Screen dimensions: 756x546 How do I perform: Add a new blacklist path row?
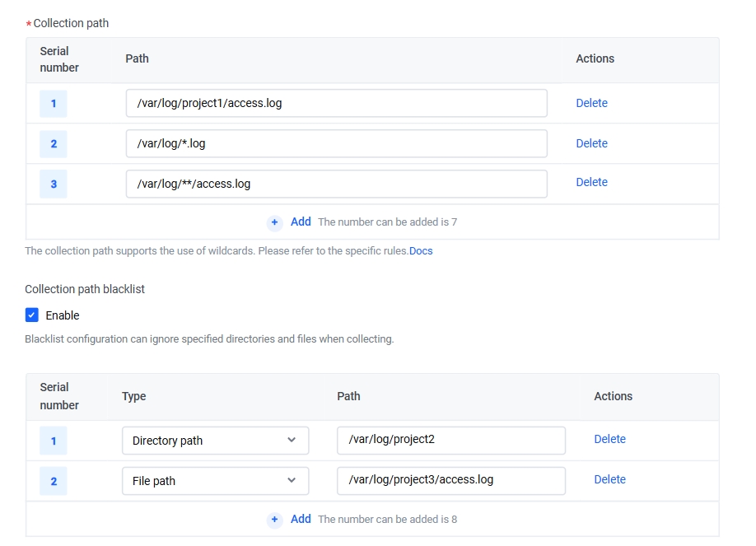(301, 519)
